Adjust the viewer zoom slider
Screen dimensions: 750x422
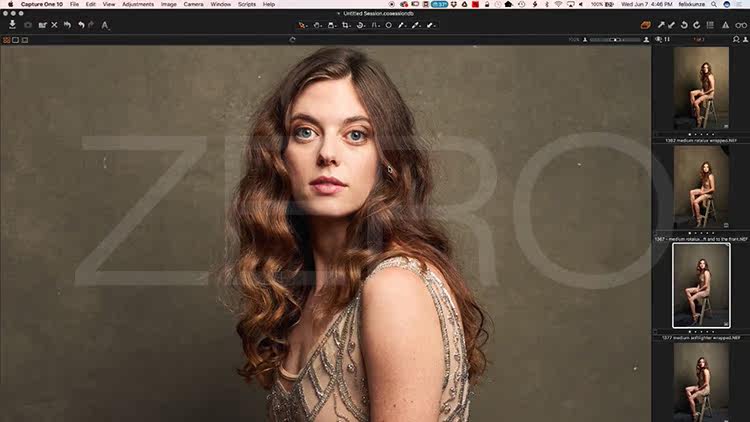[615, 40]
